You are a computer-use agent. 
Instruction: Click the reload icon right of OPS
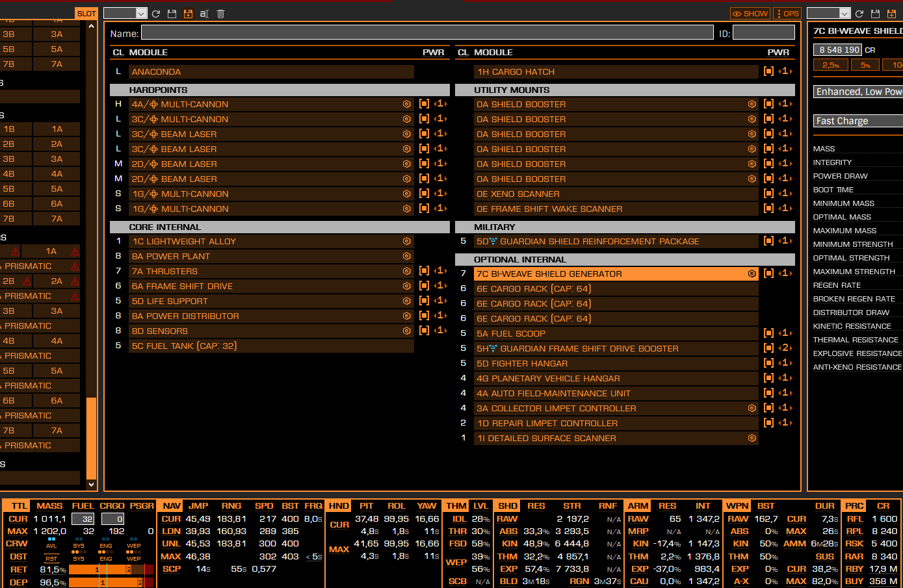[859, 14]
